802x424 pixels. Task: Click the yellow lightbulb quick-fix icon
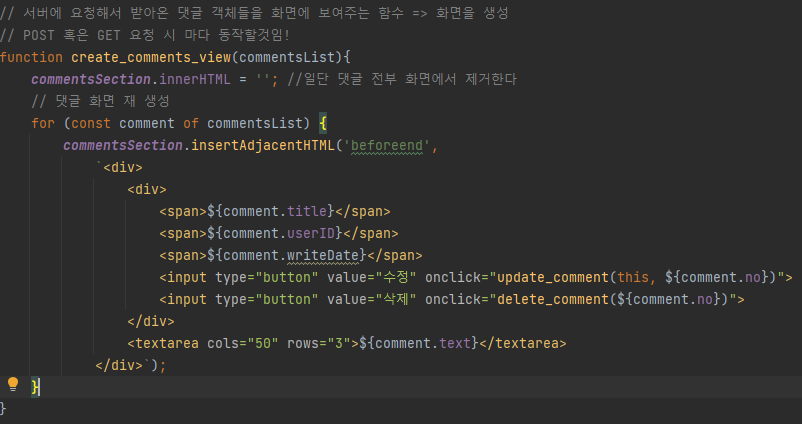coord(13,384)
